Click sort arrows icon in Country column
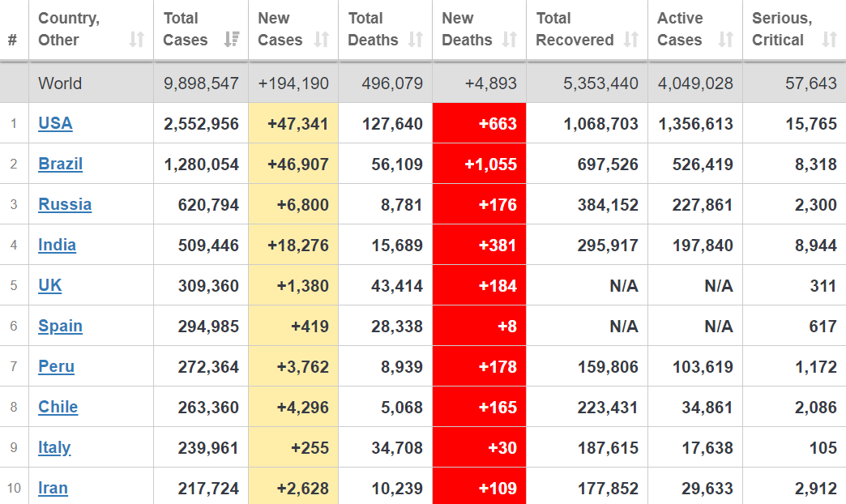This screenshot has width=846, height=504. click(137, 40)
